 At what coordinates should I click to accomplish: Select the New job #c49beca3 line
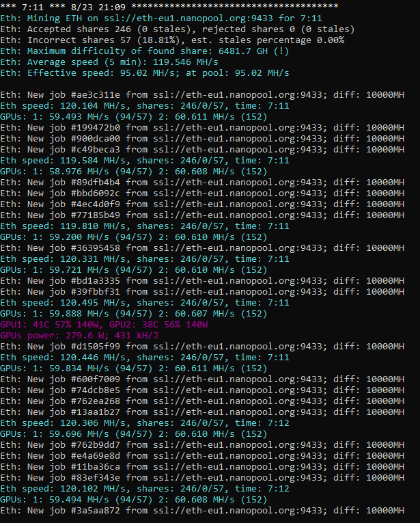[202, 150]
